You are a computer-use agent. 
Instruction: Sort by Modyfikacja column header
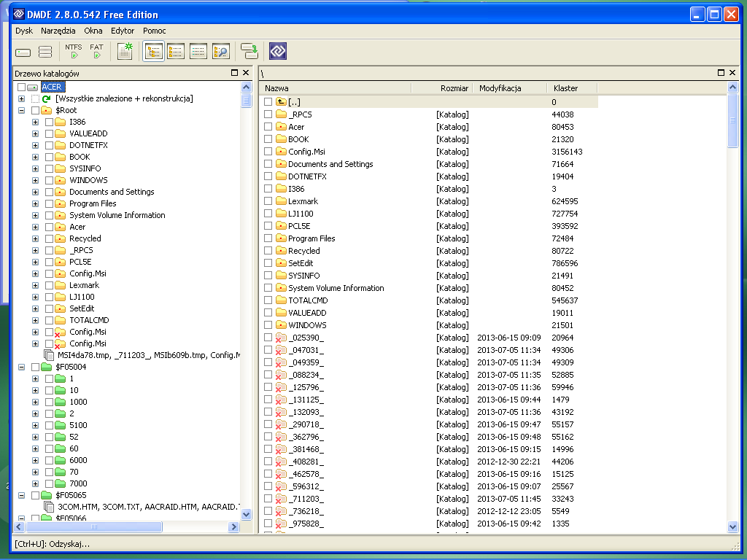tap(510, 88)
